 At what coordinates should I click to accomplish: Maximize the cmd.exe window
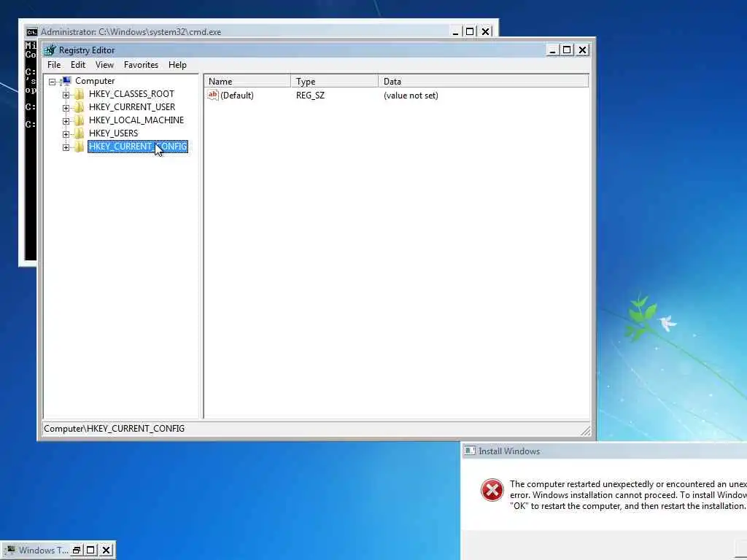(470, 32)
